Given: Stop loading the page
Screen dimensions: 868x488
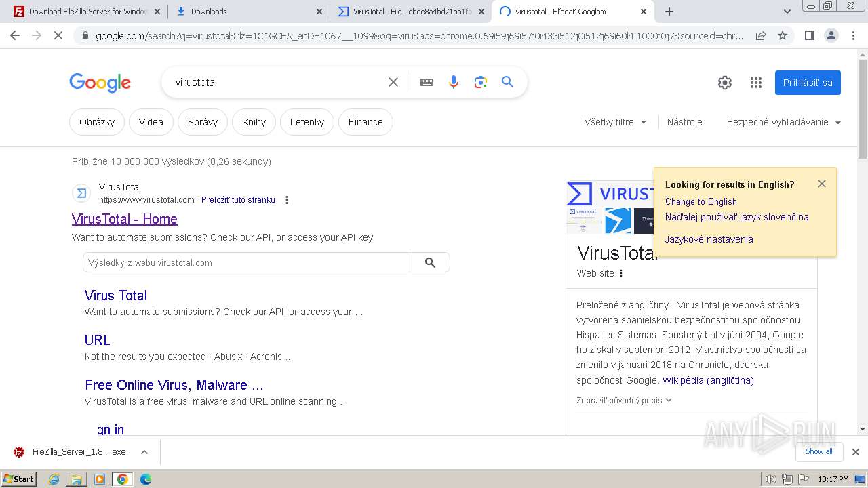Looking at the screenshot, I should pyautogui.click(x=58, y=35).
